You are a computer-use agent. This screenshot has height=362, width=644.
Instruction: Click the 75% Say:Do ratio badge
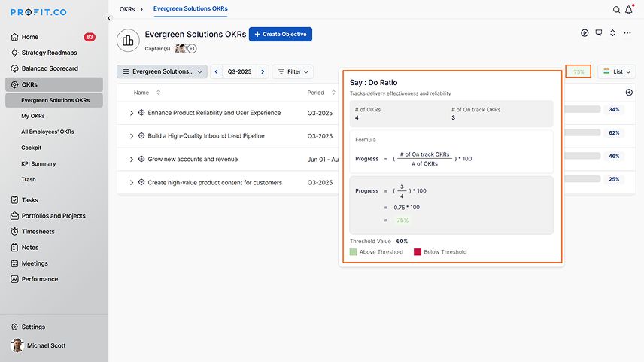coord(579,71)
